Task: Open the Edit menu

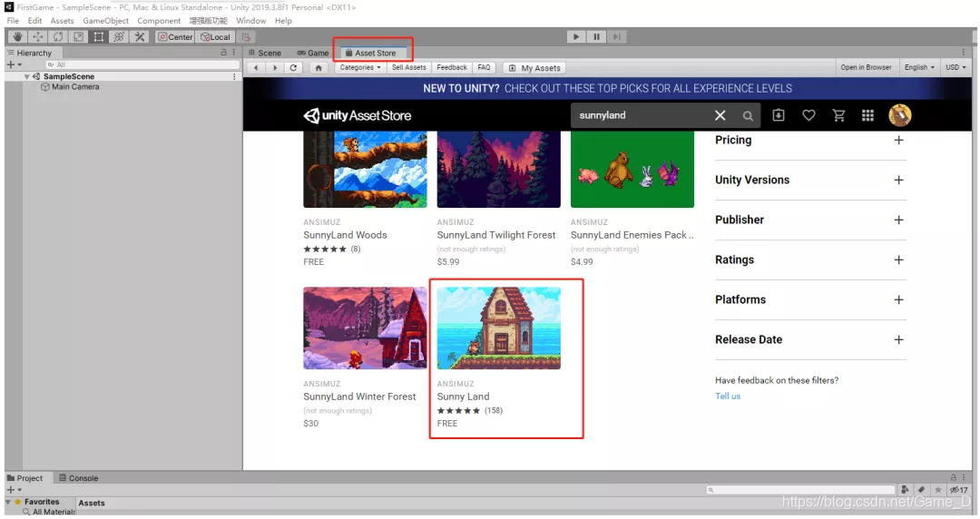Action: [34, 21]
